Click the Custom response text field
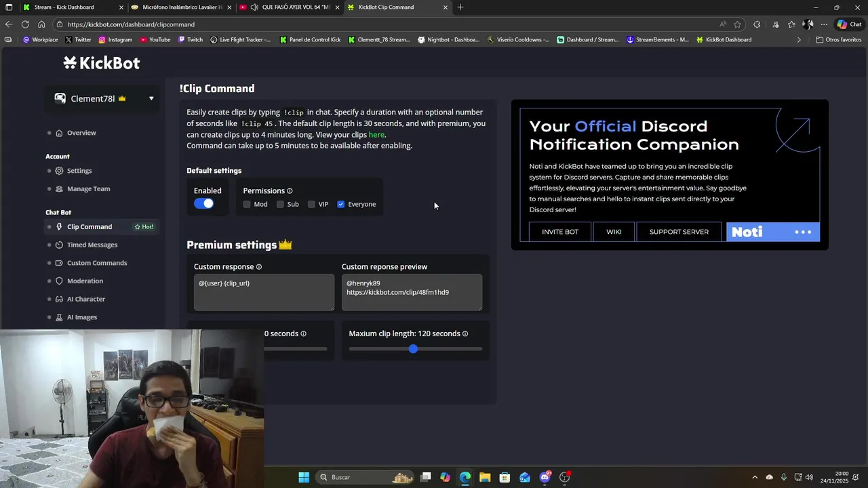Screen dimensions: 868x488 264,292
